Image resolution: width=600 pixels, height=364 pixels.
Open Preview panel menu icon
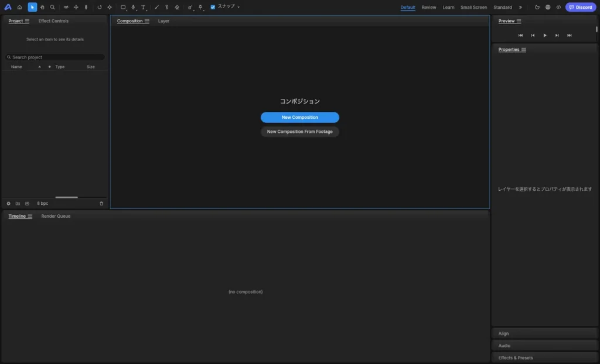point(519,21)
